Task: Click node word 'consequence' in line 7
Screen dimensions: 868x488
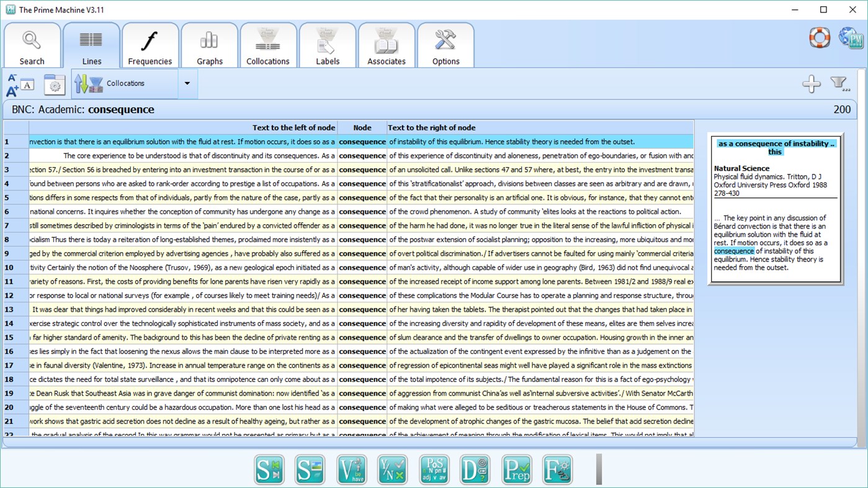Action: point(362,225)
